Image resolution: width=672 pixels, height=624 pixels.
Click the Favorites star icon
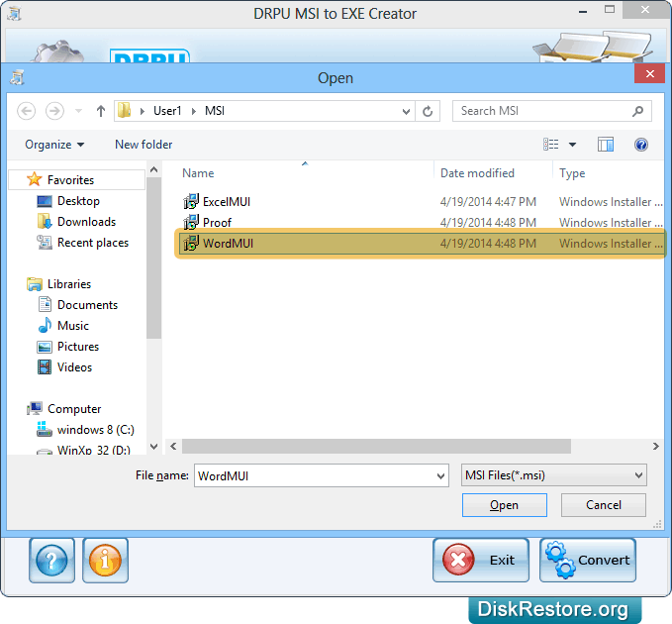click(x=34, y=179)
